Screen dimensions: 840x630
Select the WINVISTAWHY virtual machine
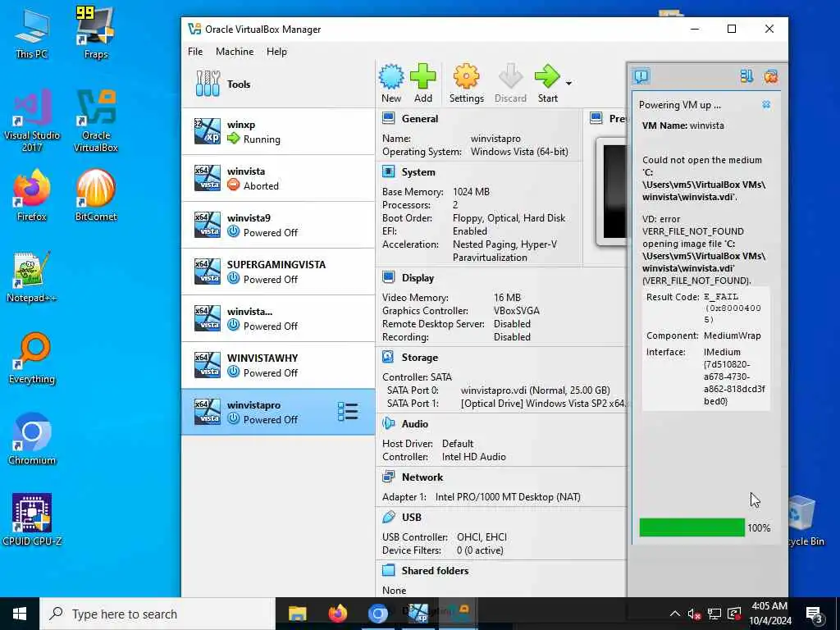[278, 365]
